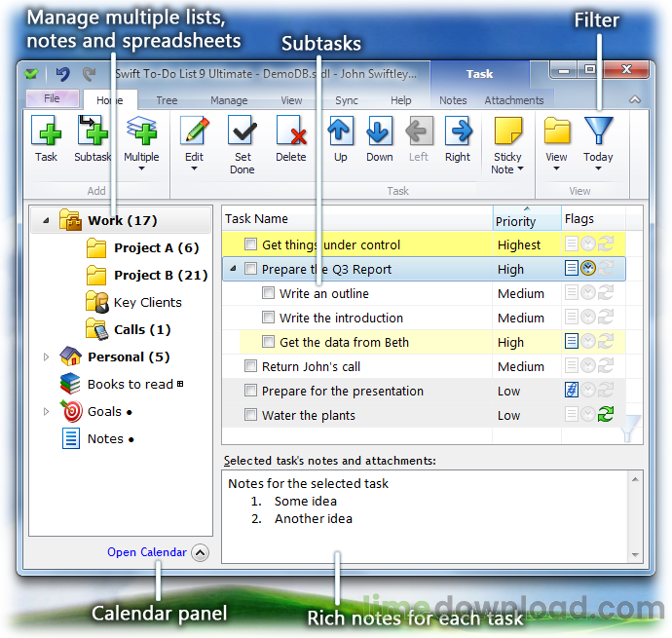The width and height of the screenshot is (672, 638).
Task: Click reminder clock on Q3 Report row
Action: coord(588,269)
